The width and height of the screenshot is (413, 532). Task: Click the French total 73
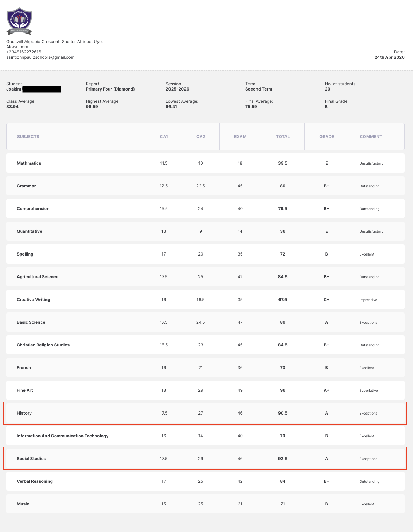[x=283, y=368]
